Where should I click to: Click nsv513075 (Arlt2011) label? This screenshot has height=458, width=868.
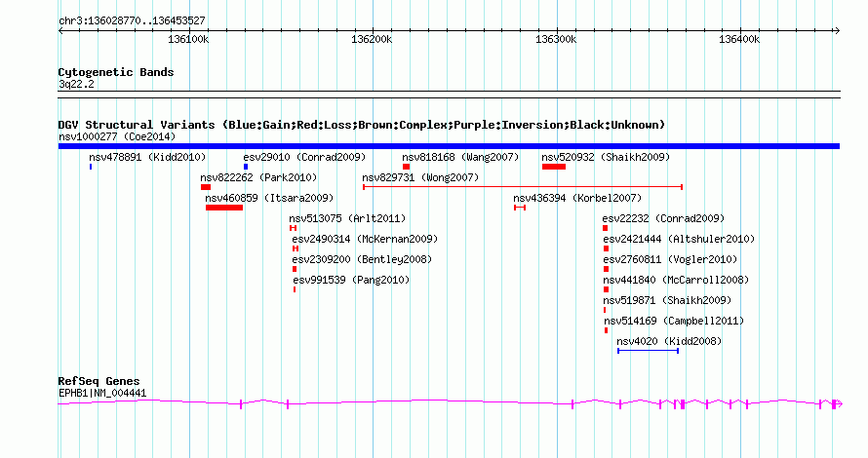point(347,218)
